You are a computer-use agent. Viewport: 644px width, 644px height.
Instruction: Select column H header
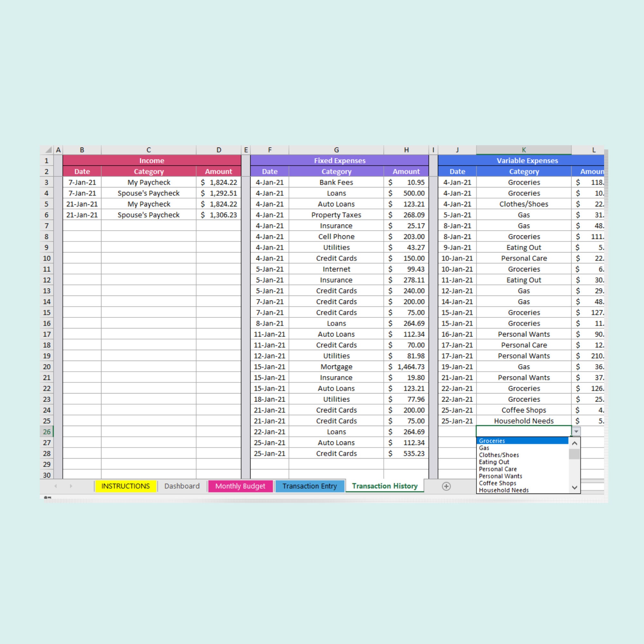[406, 150]
